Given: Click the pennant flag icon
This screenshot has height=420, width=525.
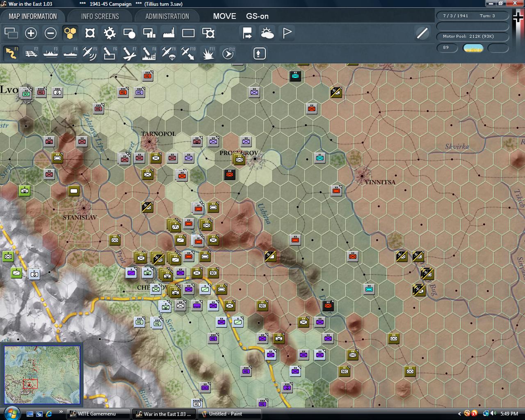Looking at the screenshot, I should (x=287, y=33).
